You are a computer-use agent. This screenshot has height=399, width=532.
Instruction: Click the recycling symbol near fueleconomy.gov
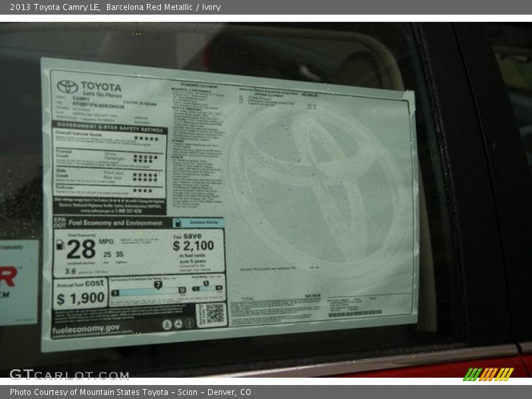(x=167, y=324)
